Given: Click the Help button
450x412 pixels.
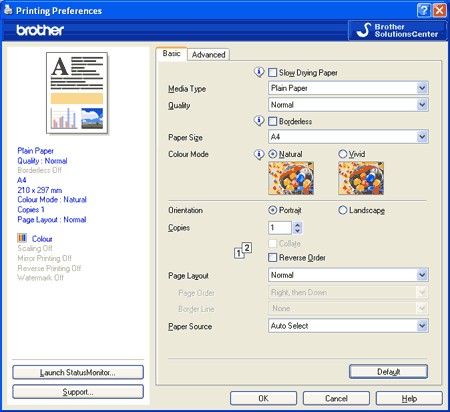Looking at the screenshot, I should (409, 398).
